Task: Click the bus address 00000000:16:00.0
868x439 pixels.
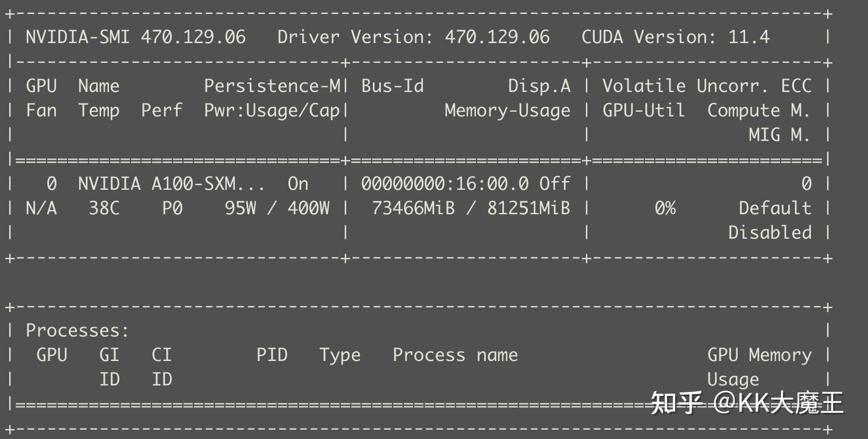Action: click(445, 184)
